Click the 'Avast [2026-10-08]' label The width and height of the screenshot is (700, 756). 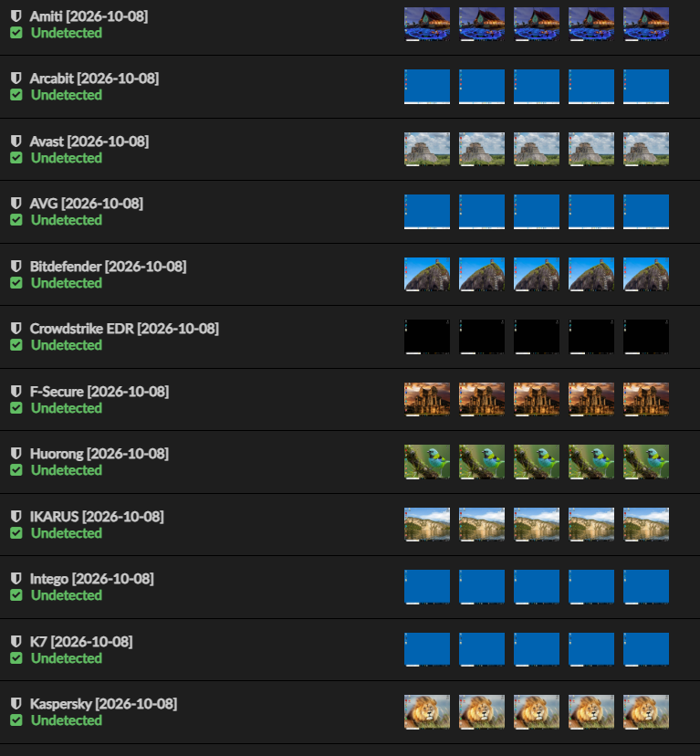[x=89, y=142]
